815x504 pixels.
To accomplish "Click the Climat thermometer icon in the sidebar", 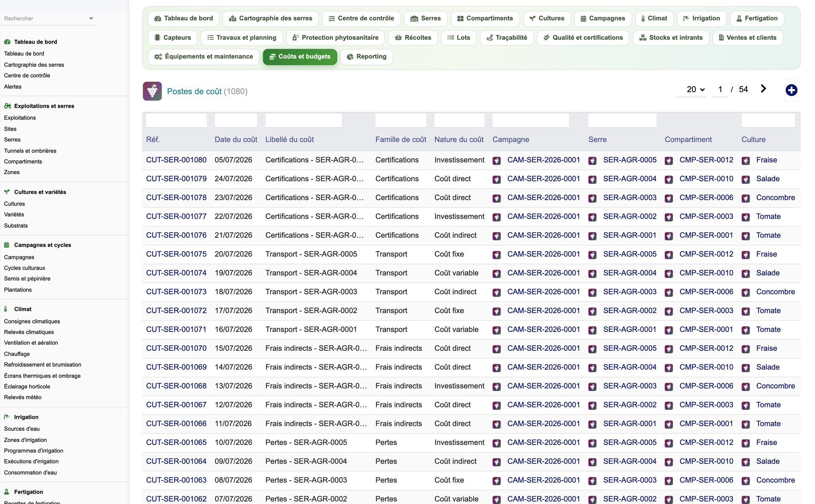I will coord(6,309).
